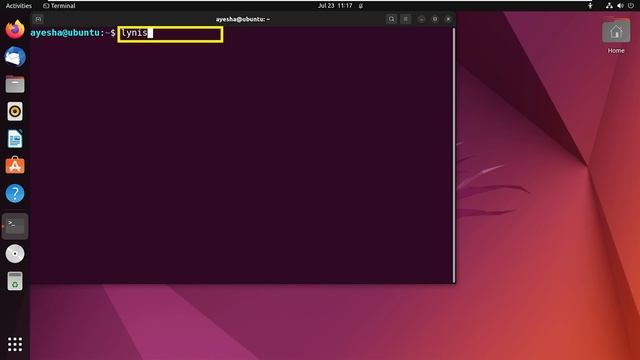Open the power menu icon
This screenshot has height=360, width=640.
[x=631, y=6]
